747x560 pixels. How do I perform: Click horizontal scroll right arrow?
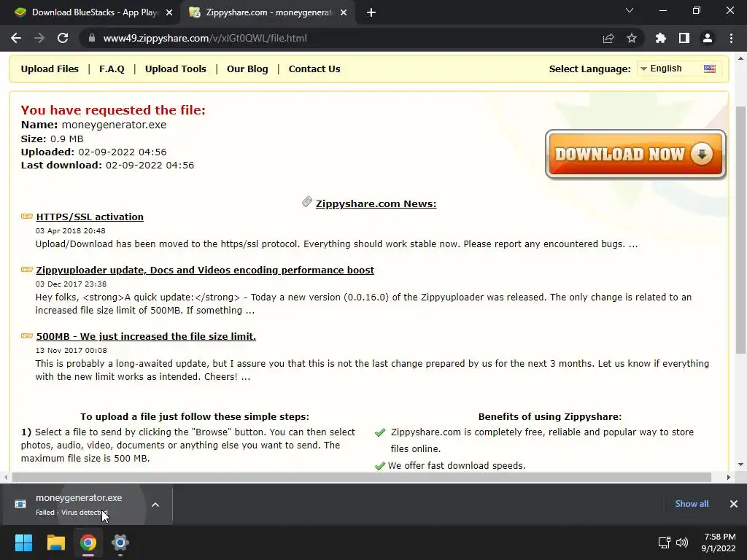(728, 477)
